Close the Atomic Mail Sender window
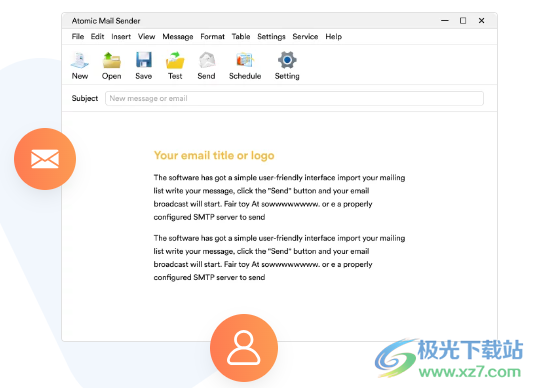This screenshot has height=388, width=534. coord(481,20)
